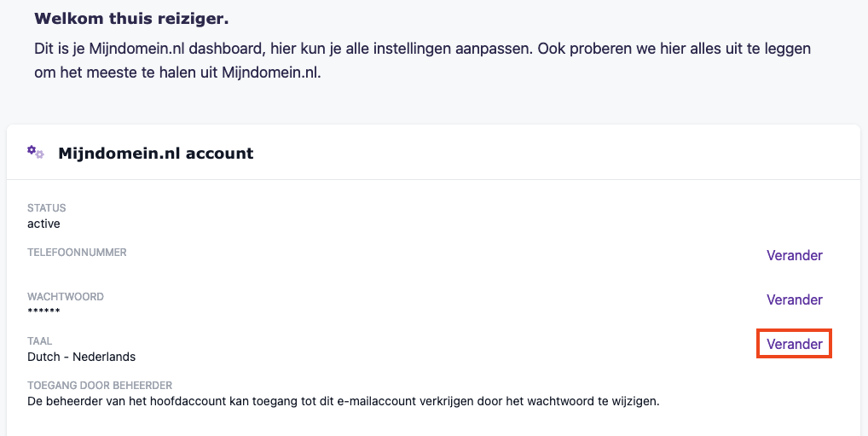Click the empty area below TELEFOONNUMMER label
This screenshot has height=436, width=868.
pyautogui.click(x=171, y=271)
